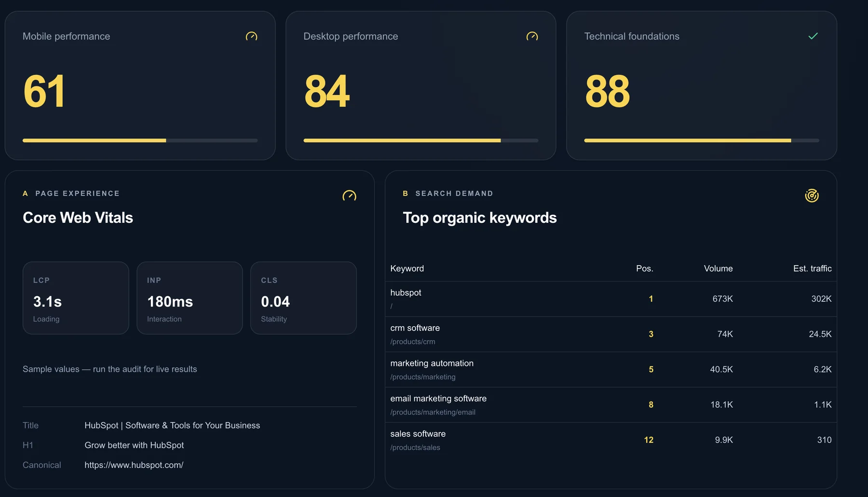Click the gauge icon in Desktop performance card
Viewport: 868px width, 497px height.
pos(532,36)
